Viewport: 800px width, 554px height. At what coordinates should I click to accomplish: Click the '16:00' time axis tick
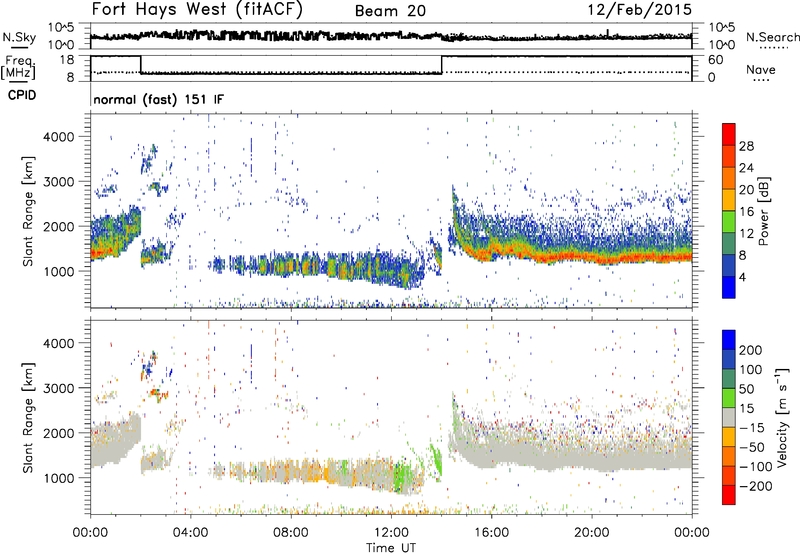pyautogui.click(x=491, y=533)
